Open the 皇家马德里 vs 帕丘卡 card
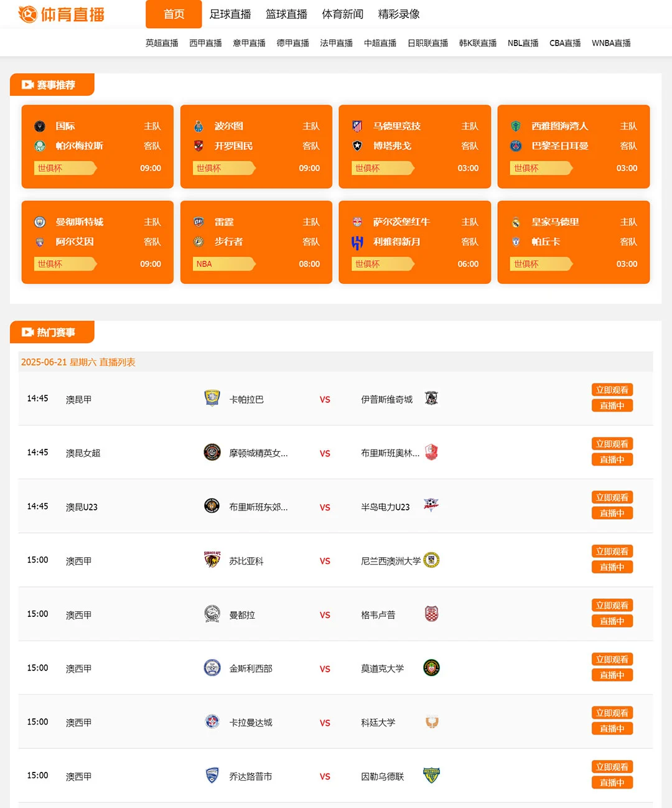The width and height of the screenshot is (672, 808). coord(574,242)
